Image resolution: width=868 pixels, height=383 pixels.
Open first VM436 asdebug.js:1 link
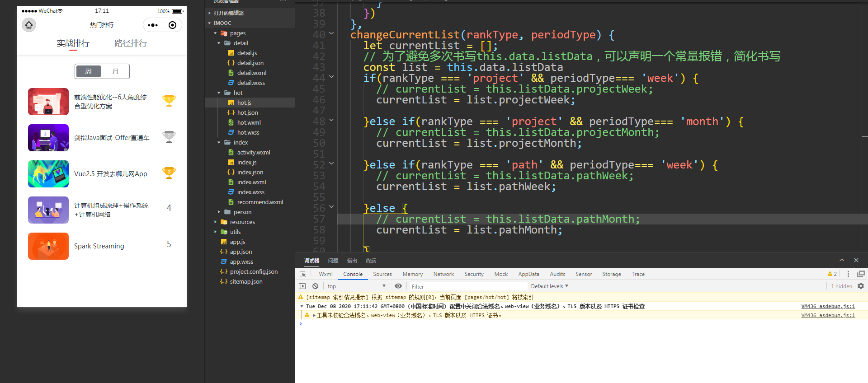coord(828,306)
